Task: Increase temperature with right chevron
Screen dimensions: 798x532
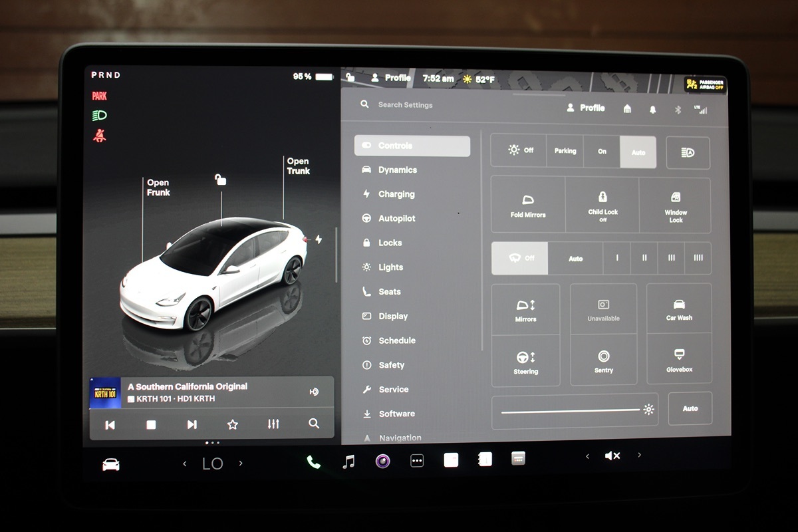Action: pyautogui.click(x=241, y=464)
